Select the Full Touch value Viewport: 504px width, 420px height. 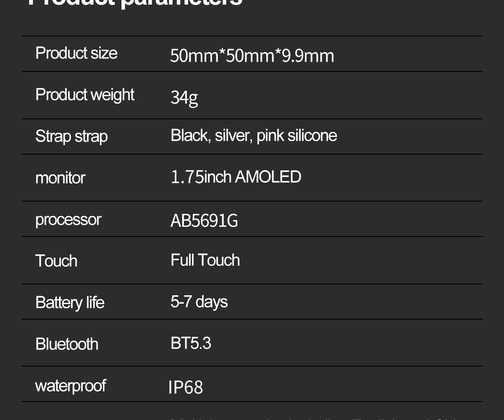pos(205,260)
